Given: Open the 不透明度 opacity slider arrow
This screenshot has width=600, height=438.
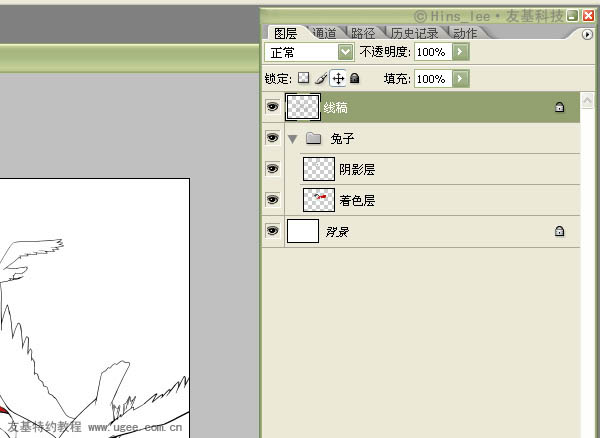Looking at the screenshot, I should click(x=461, y=51).
